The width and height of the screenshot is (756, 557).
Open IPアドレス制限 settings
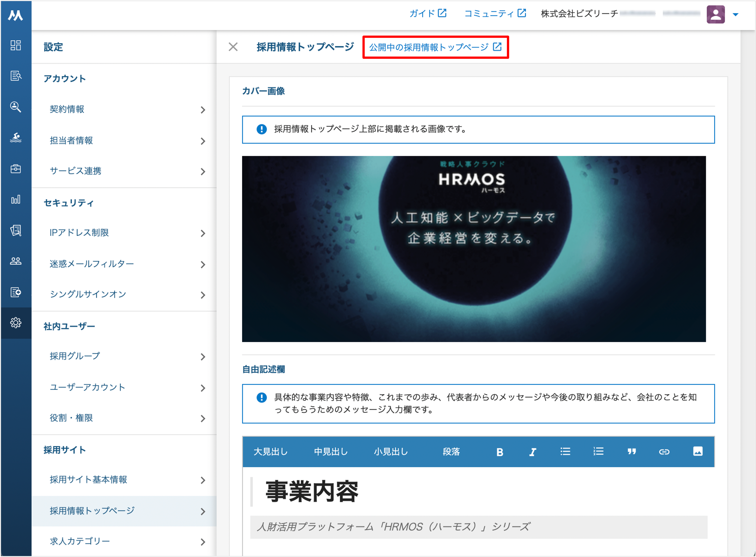124,233
